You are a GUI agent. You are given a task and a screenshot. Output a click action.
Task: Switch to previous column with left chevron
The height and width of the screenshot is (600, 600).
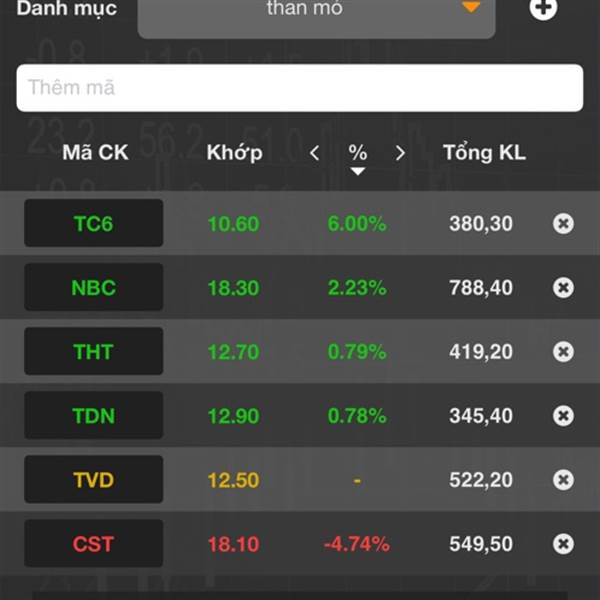click(315, 153)
